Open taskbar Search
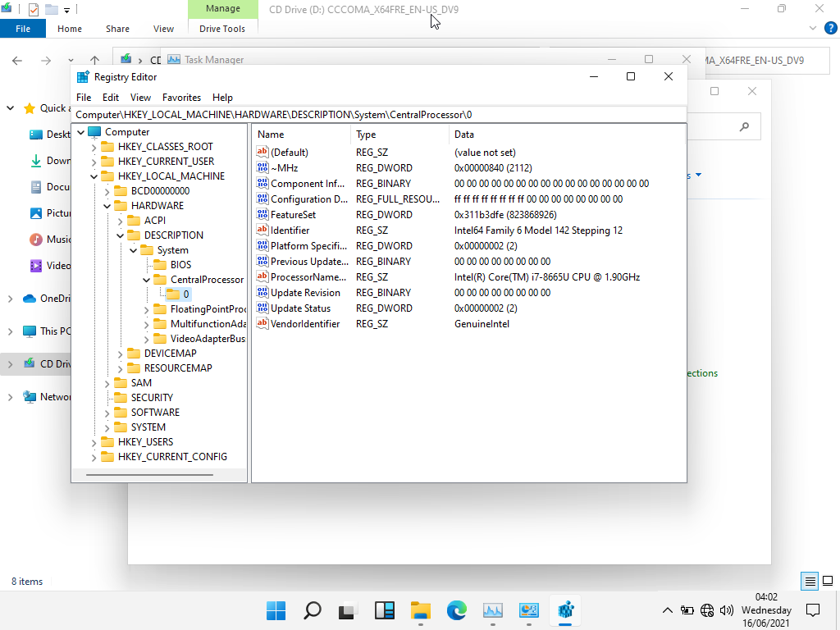Screen dimensions: 840x630 [313, 610]
